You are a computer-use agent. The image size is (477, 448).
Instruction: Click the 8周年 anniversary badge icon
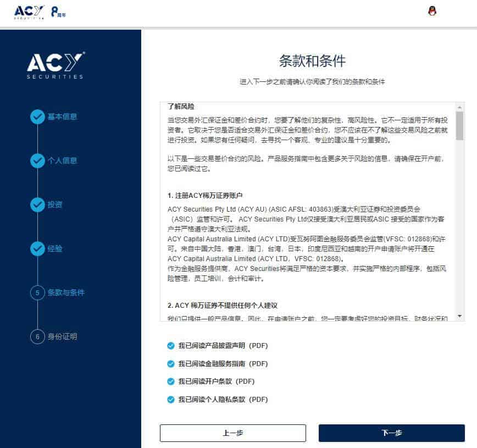point(58,13)
